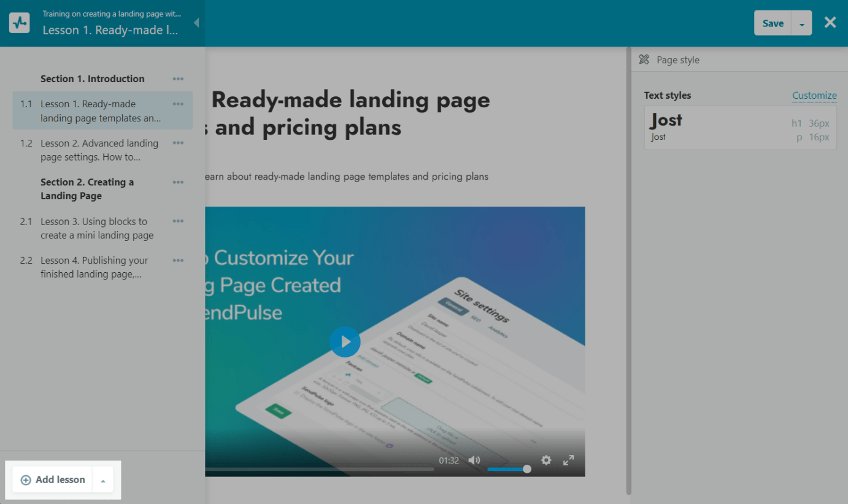Open options menu for Section 2
This screenshot has height=504, width=848.
coord(178,183)
